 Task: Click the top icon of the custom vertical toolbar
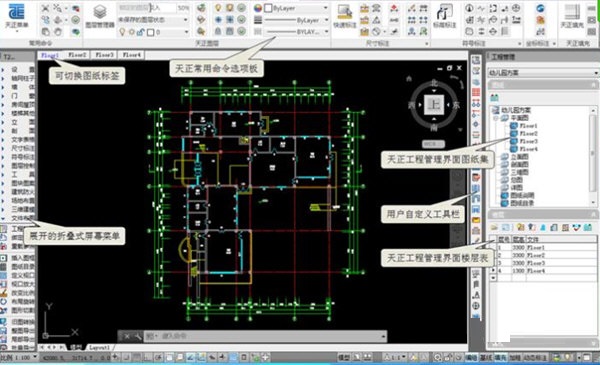click(476, 60)
